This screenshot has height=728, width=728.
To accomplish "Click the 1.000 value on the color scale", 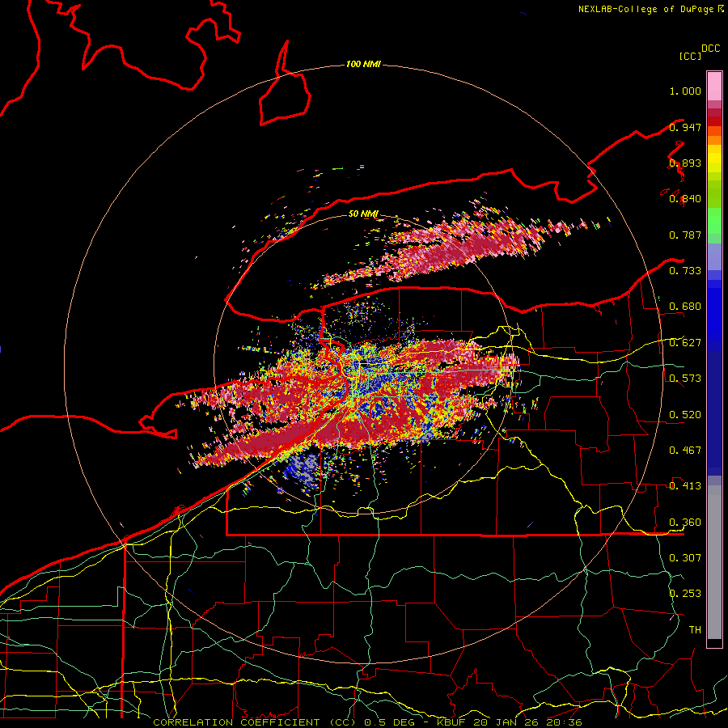I will click(685, 91).
